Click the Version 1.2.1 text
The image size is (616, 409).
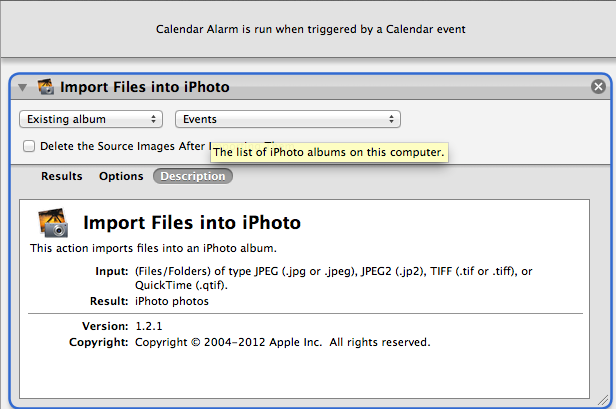[122, 326]
